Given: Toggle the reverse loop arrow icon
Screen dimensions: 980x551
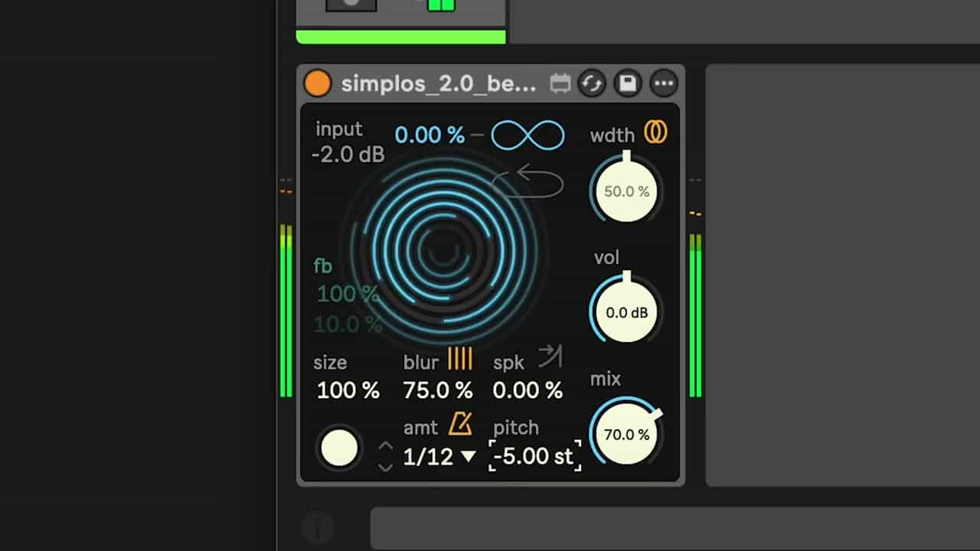Looking at the screenshot, I should (x=528, y=183).
